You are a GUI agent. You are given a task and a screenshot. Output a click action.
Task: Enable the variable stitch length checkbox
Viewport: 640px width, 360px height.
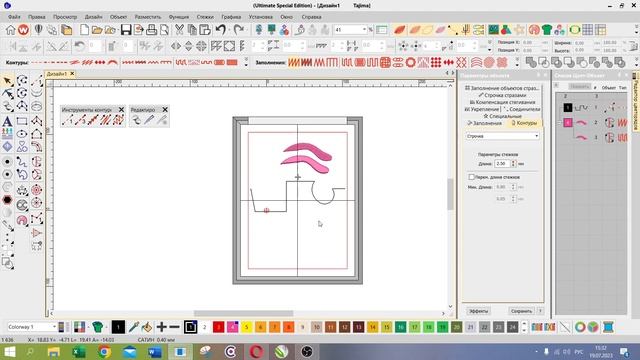click(x=471, y=177)
